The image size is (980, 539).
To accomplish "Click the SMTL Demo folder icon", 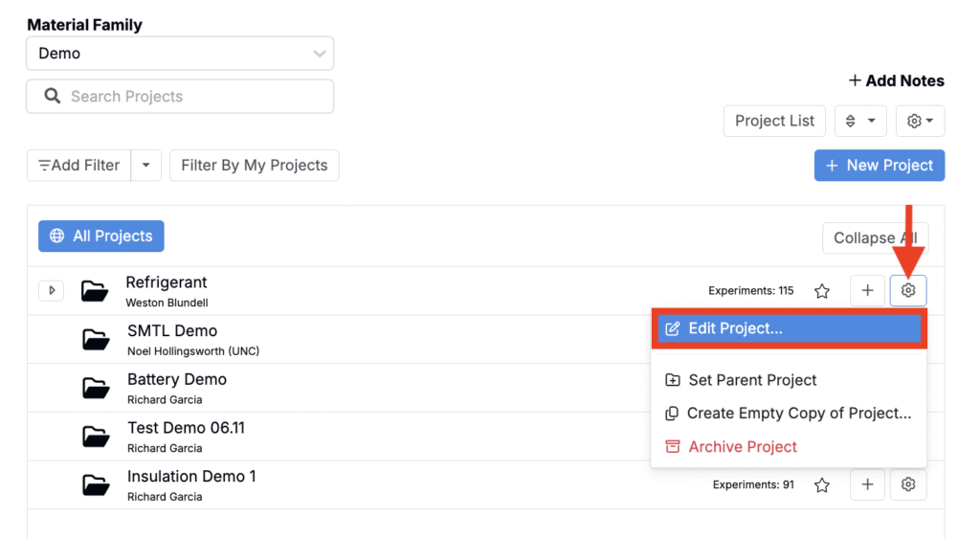I will pyautogui.click(x=96, y=340).
